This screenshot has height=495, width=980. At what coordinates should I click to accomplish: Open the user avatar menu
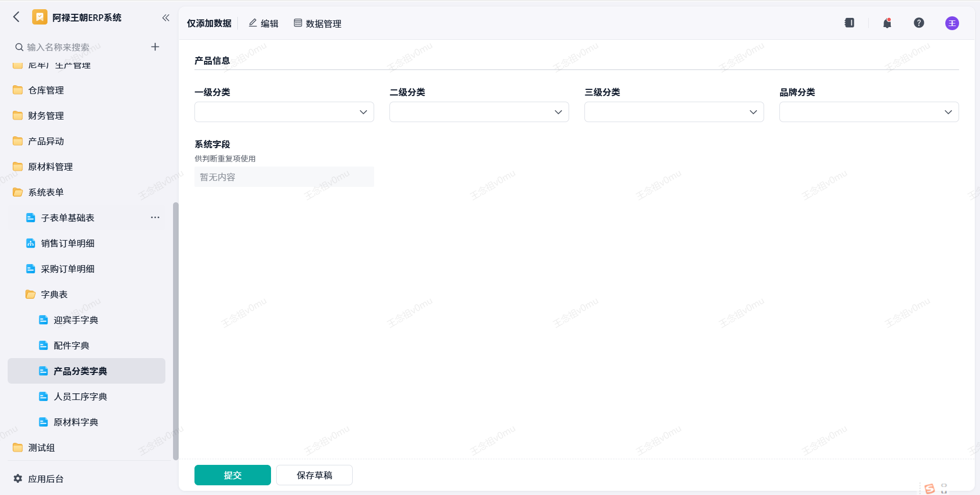click(x=952, y=23)
